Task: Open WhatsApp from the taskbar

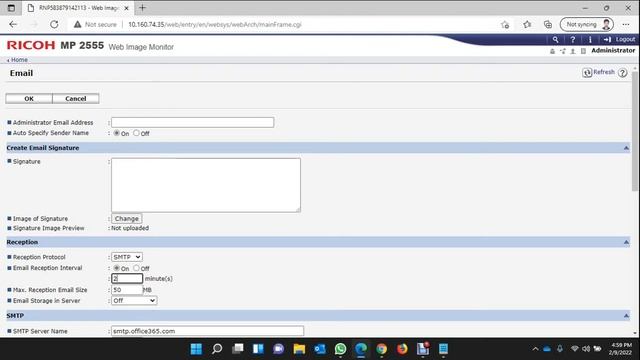Action: [340, 349]
